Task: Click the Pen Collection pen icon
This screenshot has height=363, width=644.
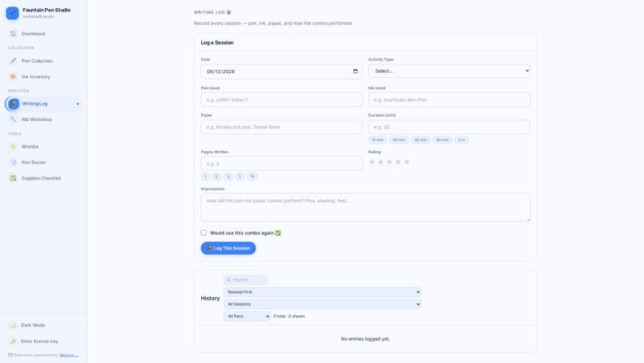Action: click(13, 61)
